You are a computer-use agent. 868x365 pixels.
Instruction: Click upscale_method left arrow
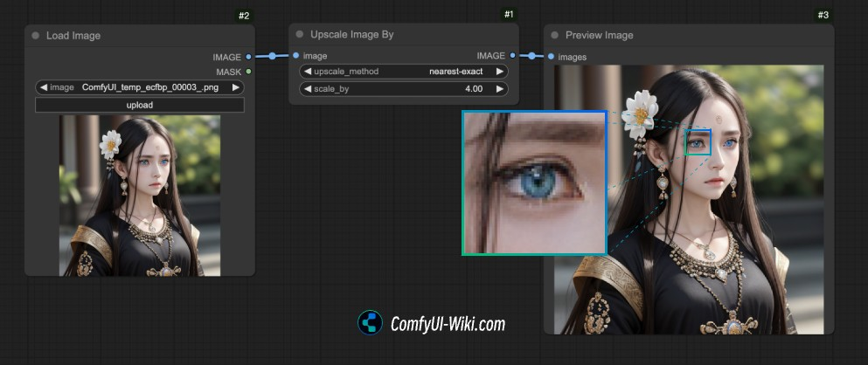point(308,72)
